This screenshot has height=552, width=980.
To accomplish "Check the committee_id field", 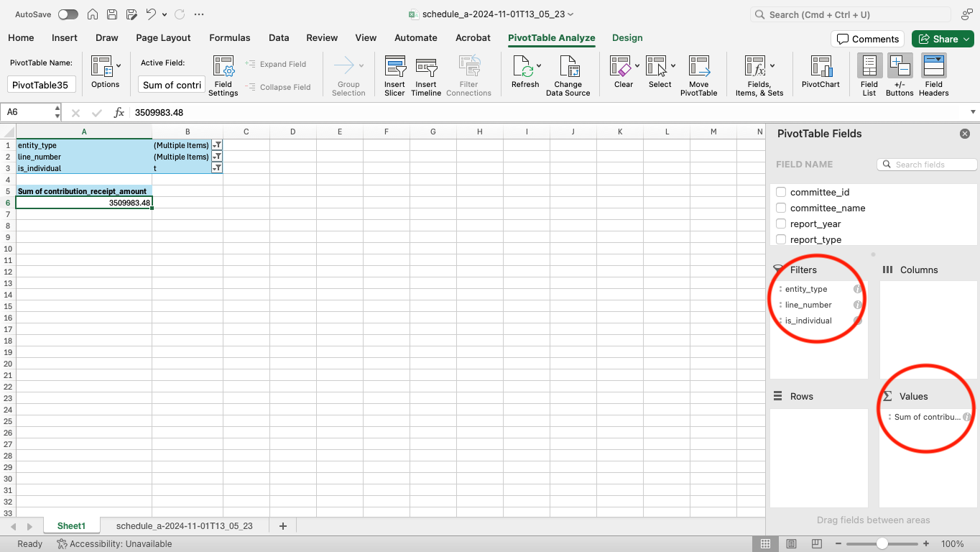I will pos(781,192).
